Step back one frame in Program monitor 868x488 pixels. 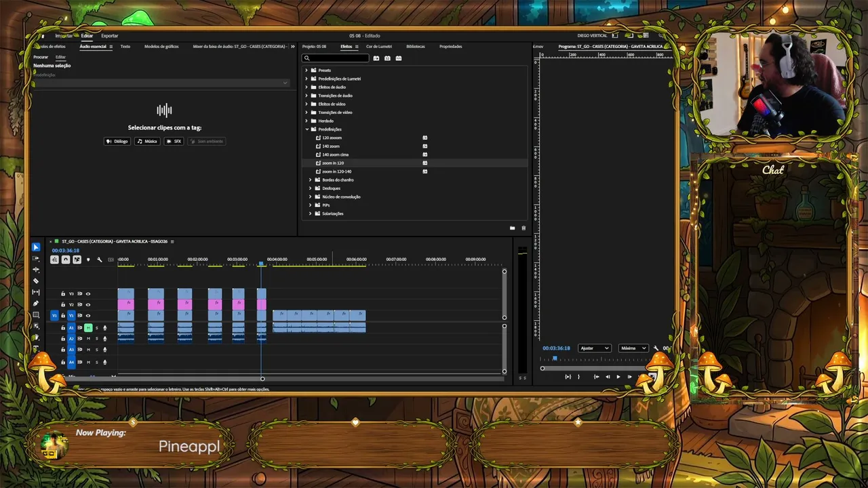(608, 377)
